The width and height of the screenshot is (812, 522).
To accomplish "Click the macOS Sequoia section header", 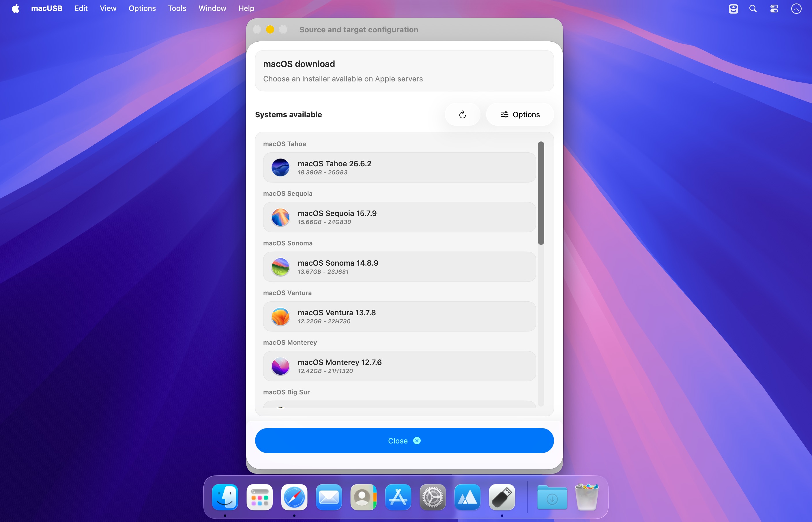I will [288, 193].
